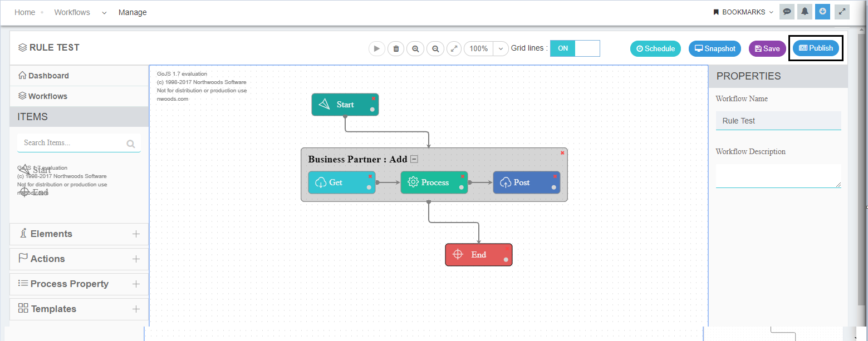The height and width of the screenshot is (341, 868).
Task: Zoom out using the magnifier minus icon
Action: (435, 48)
